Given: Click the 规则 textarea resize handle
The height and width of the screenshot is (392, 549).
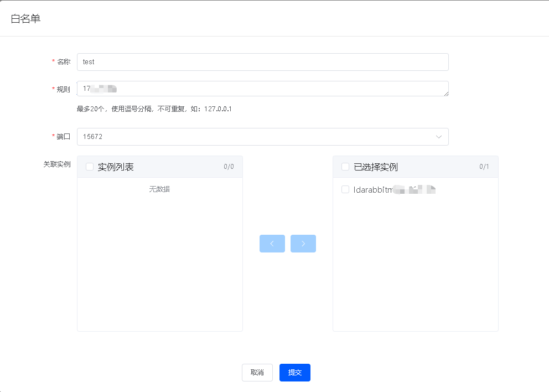Looking at the screenshot, I should point(446,95).
